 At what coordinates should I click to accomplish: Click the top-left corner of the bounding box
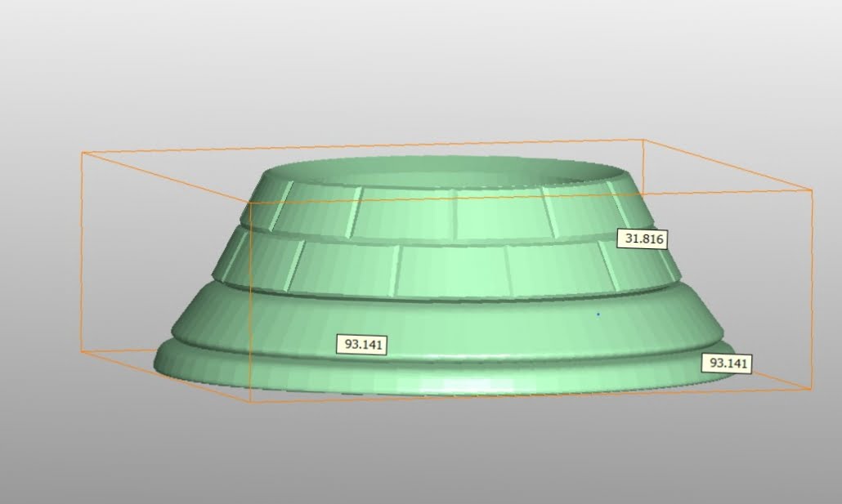83,152
